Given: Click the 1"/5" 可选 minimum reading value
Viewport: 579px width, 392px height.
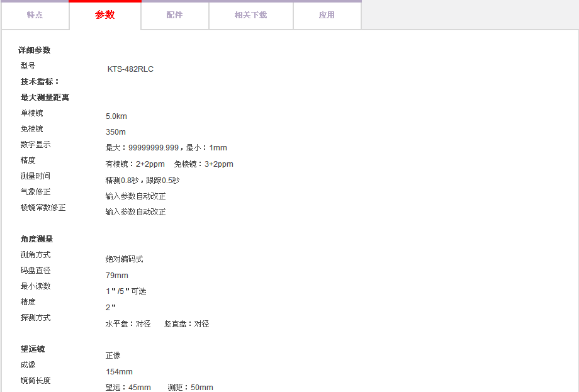Looking at the screenshot, I should 126,291.
